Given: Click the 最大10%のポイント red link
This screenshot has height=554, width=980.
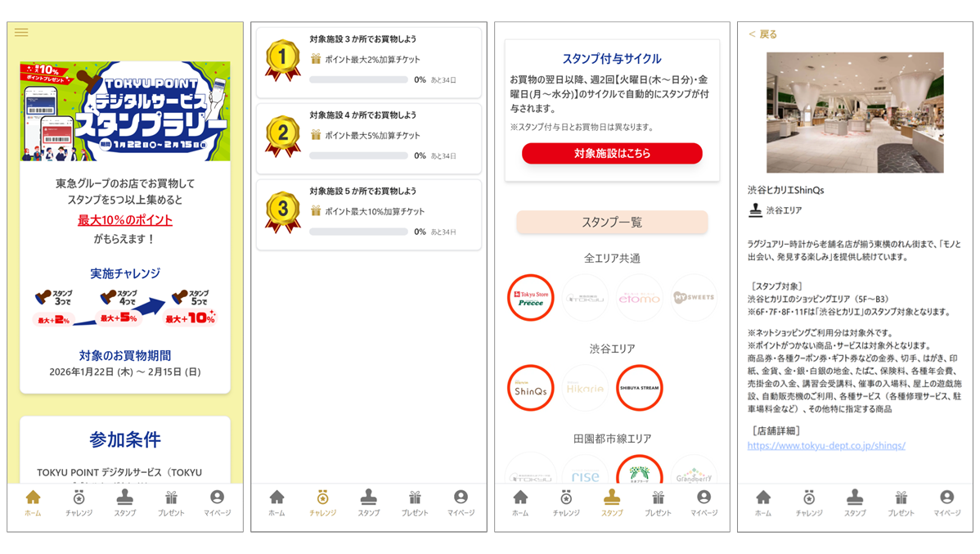Looking at the screenshot, I should pyautogui.click(x=125, y=220).
